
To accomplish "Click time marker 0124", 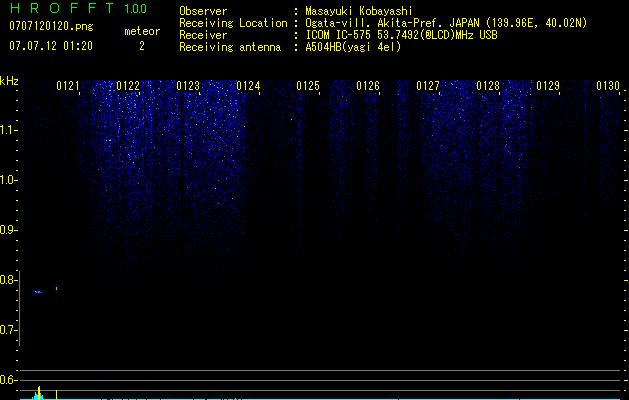I will click(248, 85).
